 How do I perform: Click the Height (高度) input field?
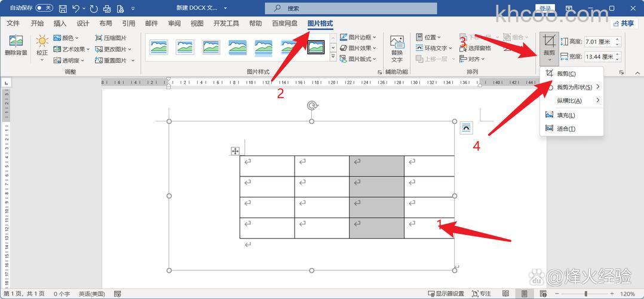click(599, 42)
